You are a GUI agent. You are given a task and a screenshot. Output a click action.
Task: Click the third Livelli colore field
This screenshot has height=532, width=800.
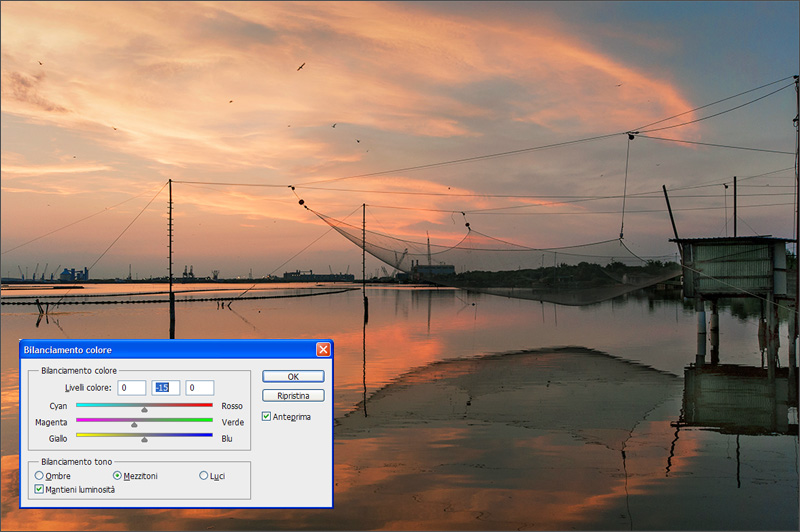(x=199, y=388)
